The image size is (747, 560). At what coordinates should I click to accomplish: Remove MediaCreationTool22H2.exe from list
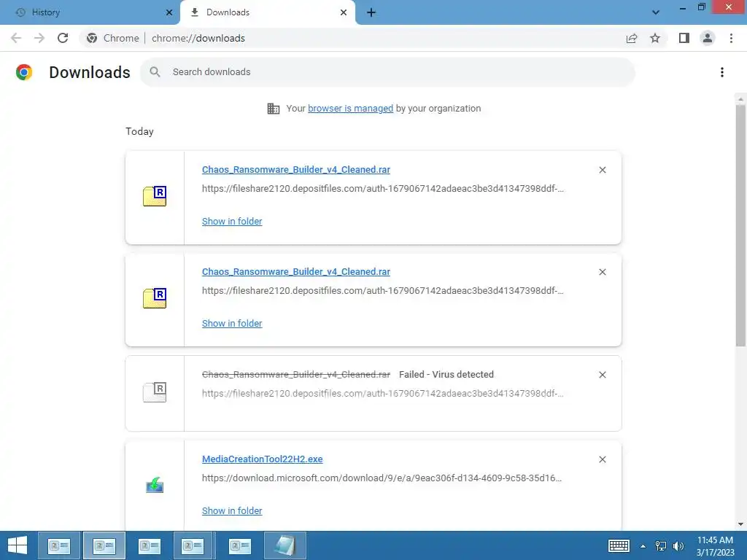coord(602,459)
